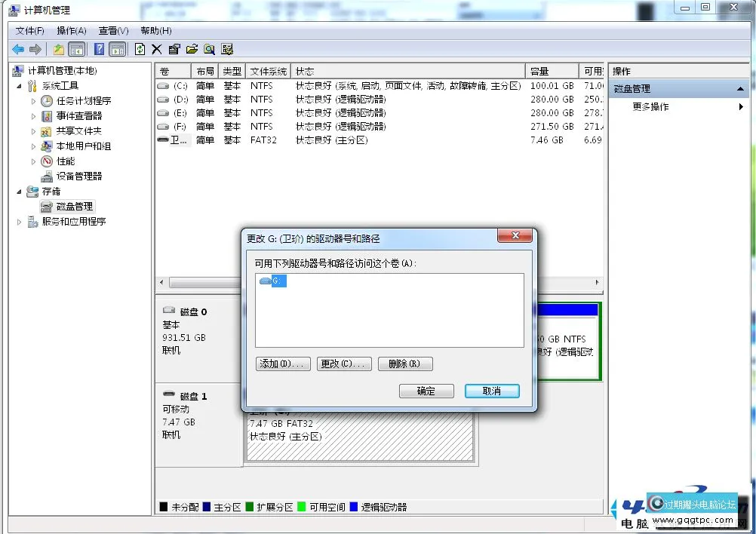Click the Refresh icon in the toolbar
The image size is (756, 534).
(x=140, y=49)
